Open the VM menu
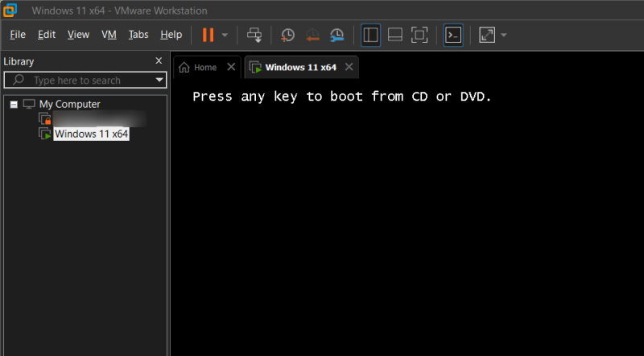Image resolution: width=644 pixels, height=356 pixels. 109,35
